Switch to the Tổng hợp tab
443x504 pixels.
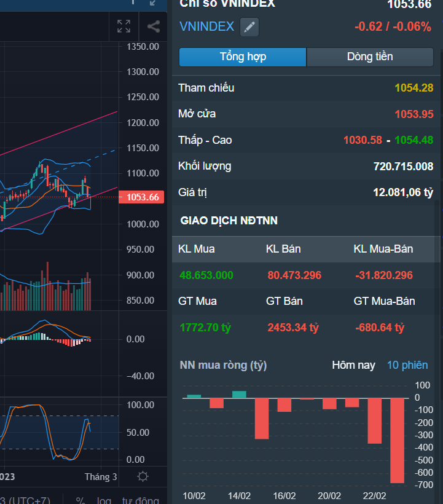pyautogui.click(x=243, y=57)
